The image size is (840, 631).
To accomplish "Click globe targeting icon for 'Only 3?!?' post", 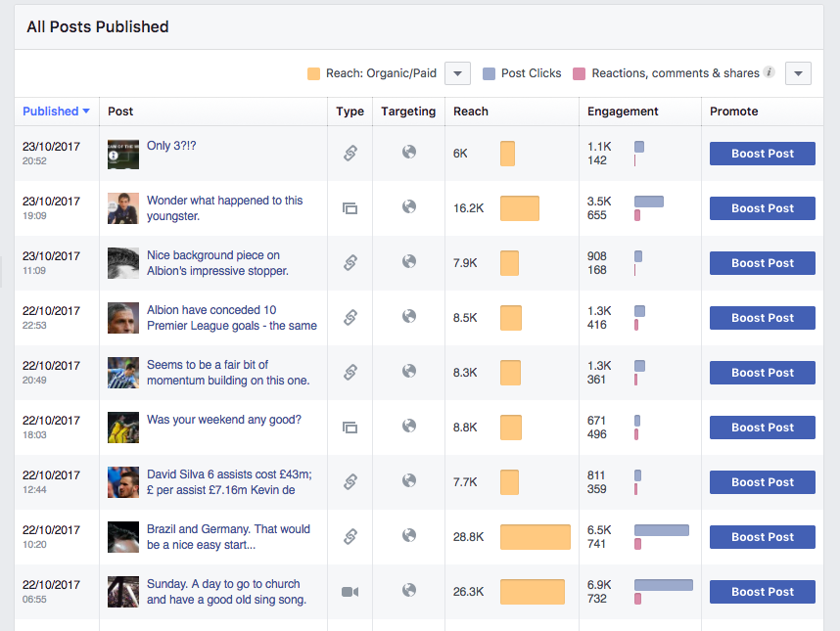I will pos(409,152).
